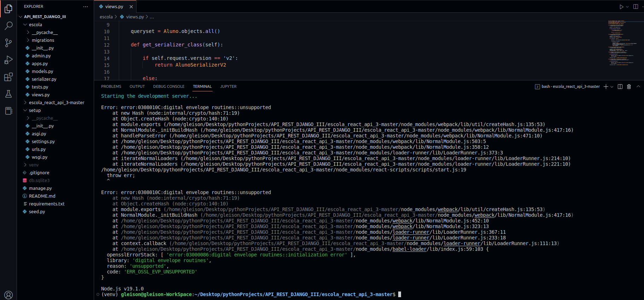Open the notebook icon in activity bar
Screen dimensions: 644x300
[x=8, y=111]
